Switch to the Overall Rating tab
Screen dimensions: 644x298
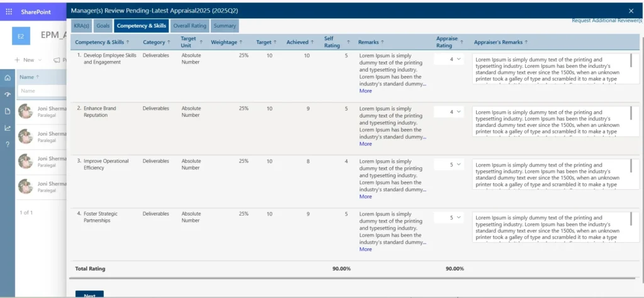click(190, 25)
